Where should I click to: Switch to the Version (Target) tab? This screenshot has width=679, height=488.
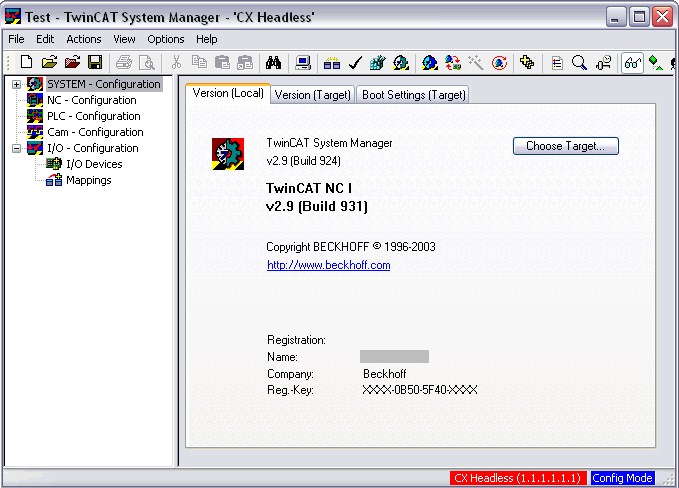313,95
